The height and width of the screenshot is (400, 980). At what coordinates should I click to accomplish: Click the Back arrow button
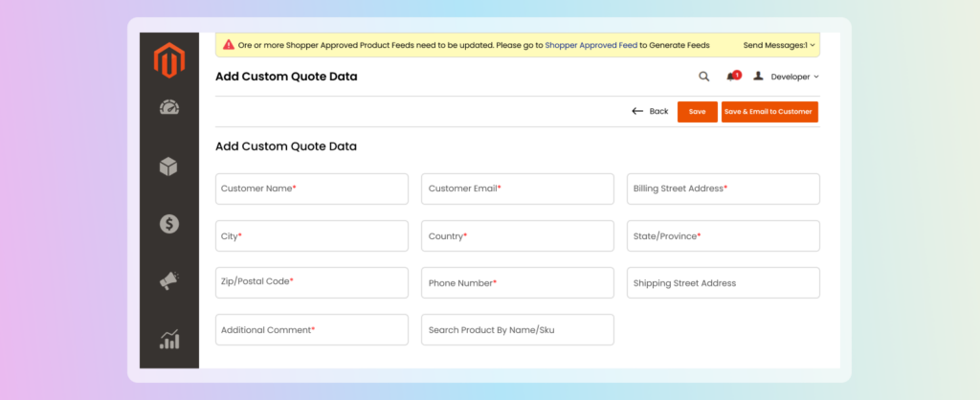pyautogui.click(x=650, y=112)
